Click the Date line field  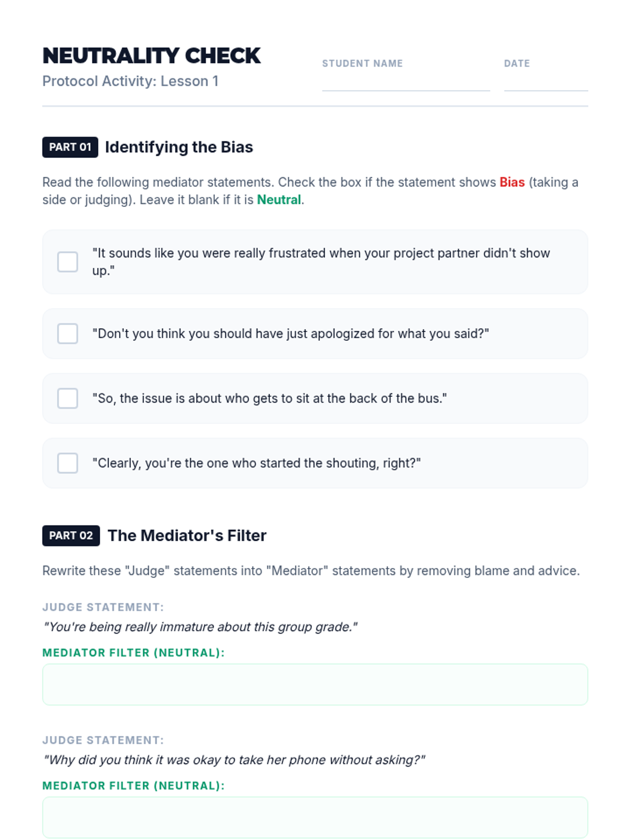pos(546,82)
